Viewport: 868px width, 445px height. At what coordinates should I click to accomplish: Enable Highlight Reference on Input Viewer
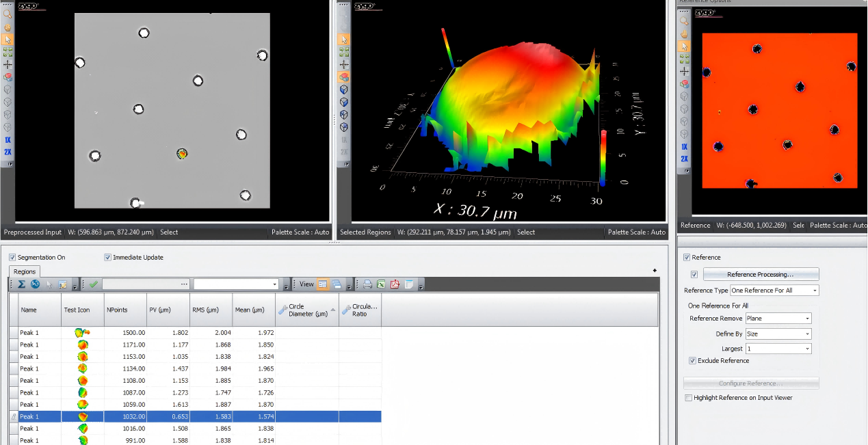pyautogui.click(x=688, y=398)
